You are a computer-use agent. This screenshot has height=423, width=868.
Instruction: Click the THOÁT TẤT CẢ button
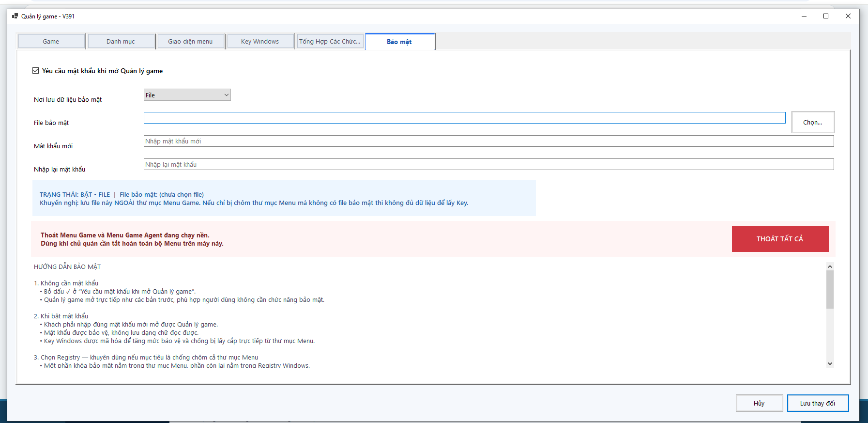click(x=780, y=239)
